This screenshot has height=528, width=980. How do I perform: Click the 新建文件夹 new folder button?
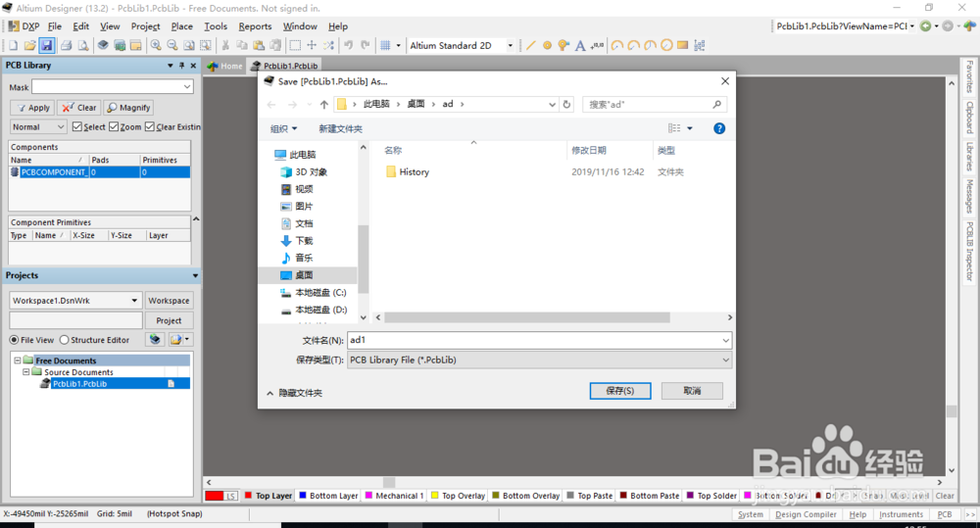[340, 128]
